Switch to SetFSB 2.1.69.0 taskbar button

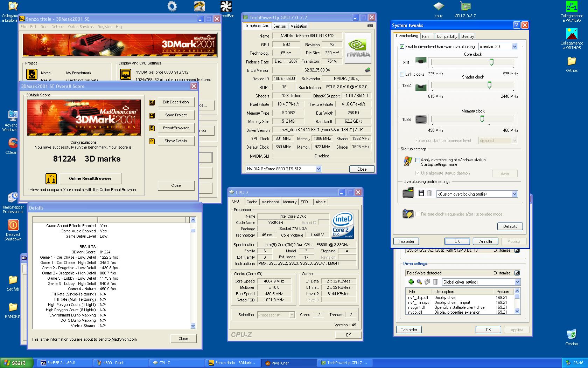pyautogui.click(x=65, y=363)
